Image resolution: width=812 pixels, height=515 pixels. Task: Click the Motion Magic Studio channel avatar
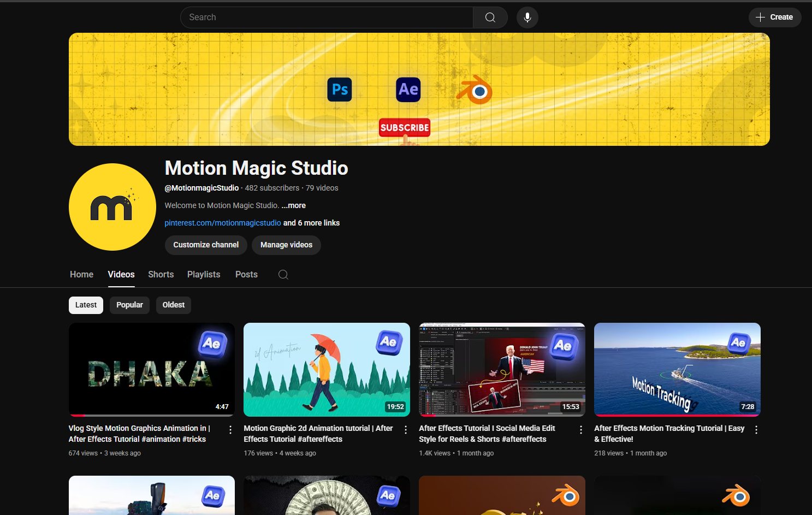[112, 207]
